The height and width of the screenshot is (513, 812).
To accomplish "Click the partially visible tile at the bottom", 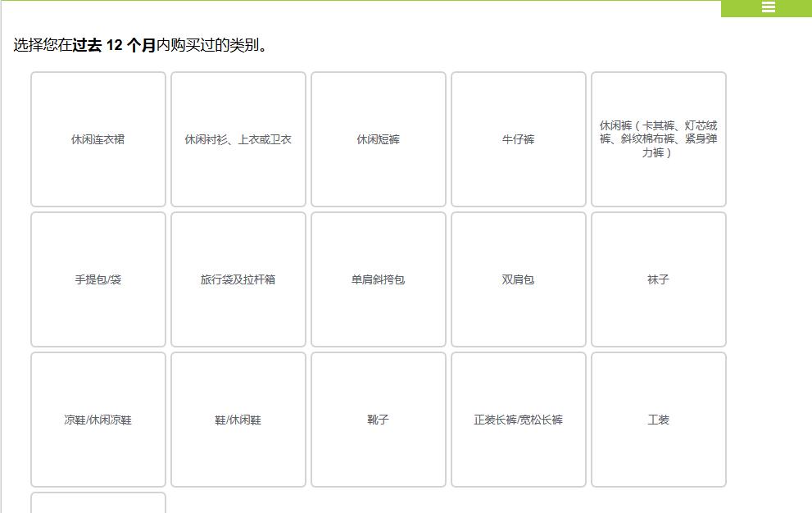I will click(98, 504).
